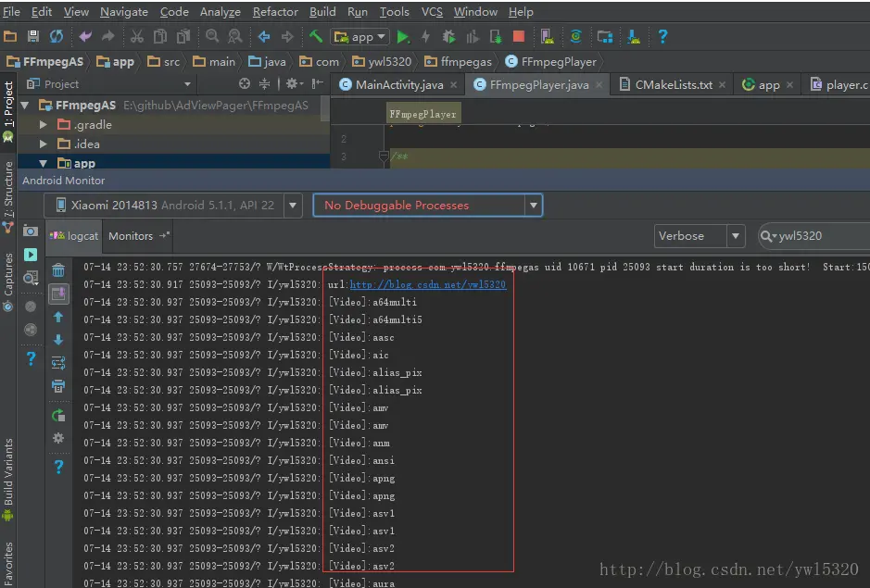The height and width of the screenshot is (588, 870).
Task: Open the blog.csdn.net/ywl5320 link in logcat
Action: pos(428,284)
